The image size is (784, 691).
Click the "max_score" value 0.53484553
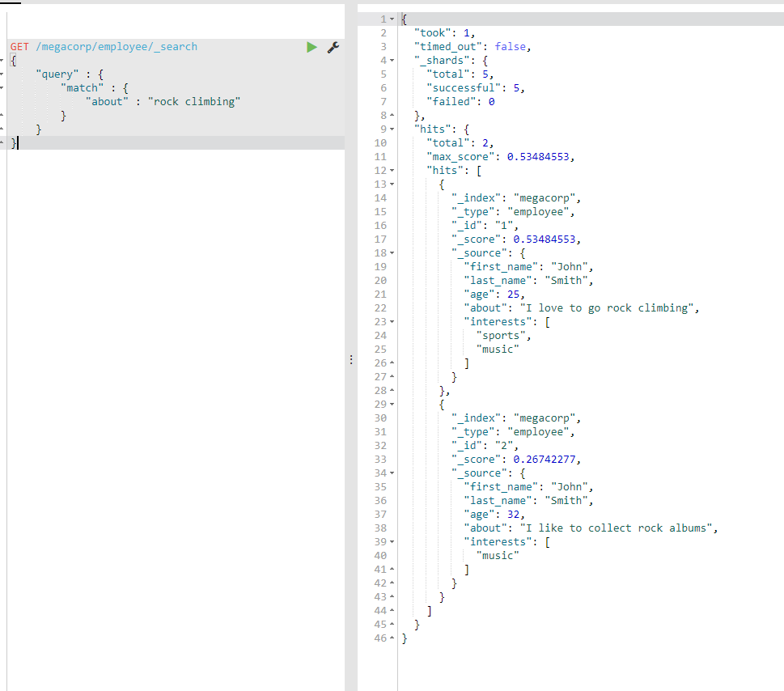(x=538, y=157)
